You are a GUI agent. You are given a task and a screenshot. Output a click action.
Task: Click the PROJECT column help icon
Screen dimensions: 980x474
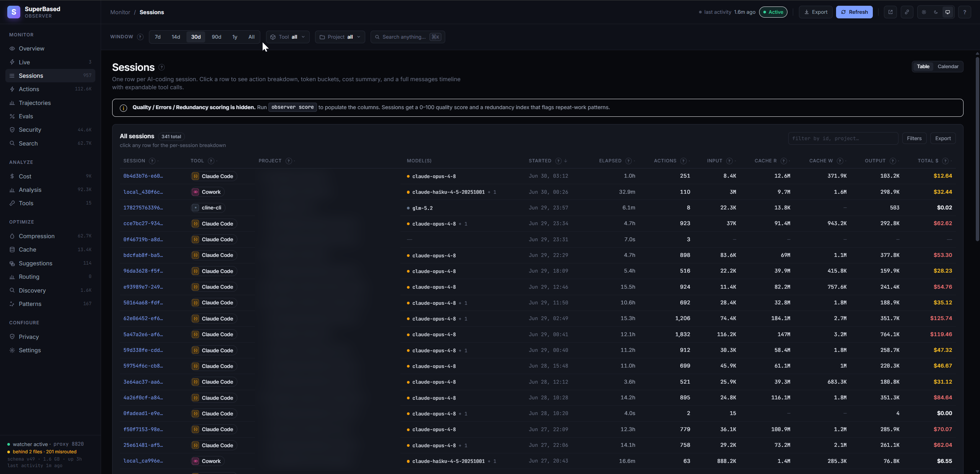[x=289, y=161]
